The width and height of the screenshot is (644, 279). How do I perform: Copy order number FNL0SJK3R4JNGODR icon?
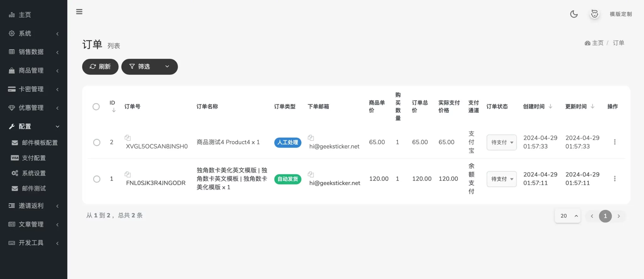[x=127, y=174]
